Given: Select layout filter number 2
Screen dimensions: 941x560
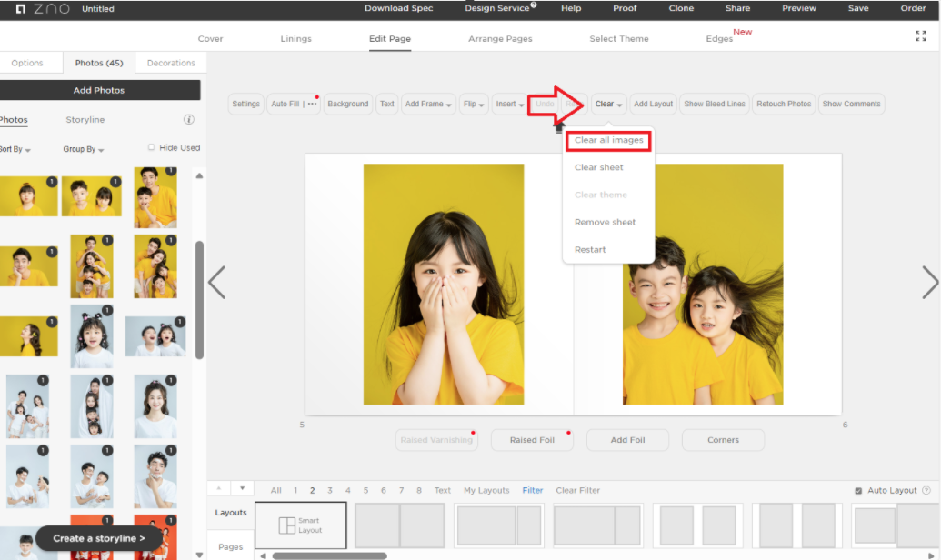Looking at the screenshot, I should 312,490.
